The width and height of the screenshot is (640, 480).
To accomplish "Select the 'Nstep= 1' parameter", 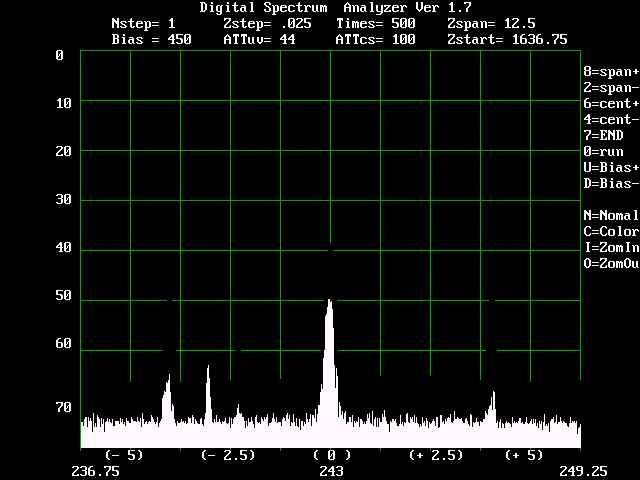I will click(143, 24).
